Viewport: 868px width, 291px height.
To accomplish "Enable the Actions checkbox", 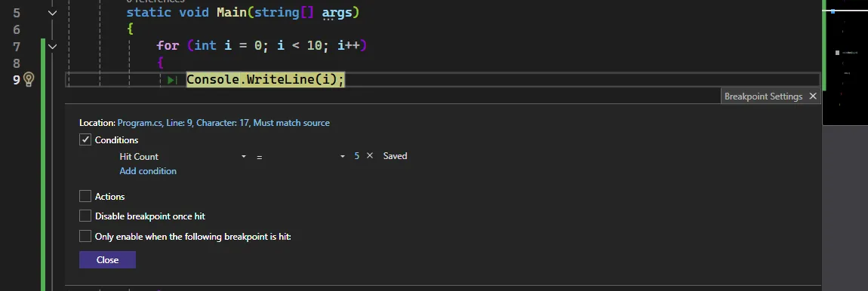I will pos(85,197).
